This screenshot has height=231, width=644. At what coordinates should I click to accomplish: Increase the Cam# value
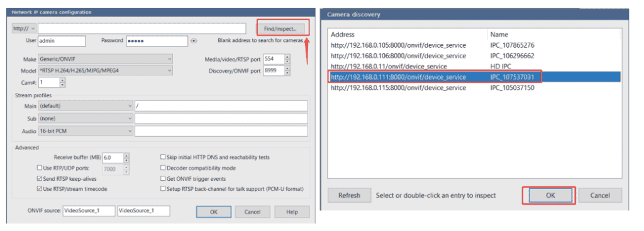62,80
